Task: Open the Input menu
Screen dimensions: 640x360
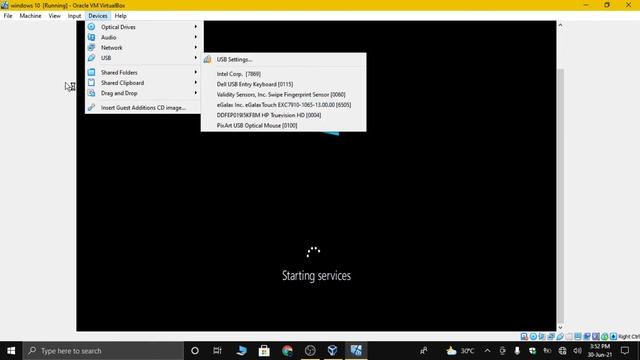Action: [x=74, y=16]
